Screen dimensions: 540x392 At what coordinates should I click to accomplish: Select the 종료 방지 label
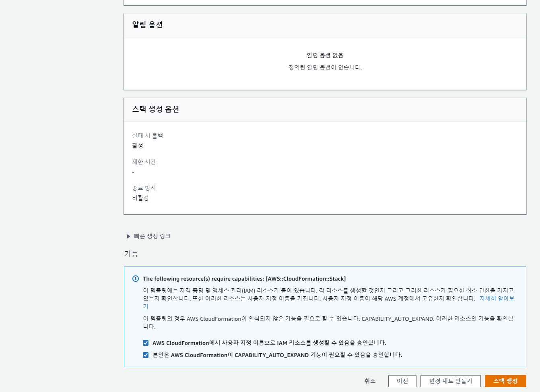(144, 188)
